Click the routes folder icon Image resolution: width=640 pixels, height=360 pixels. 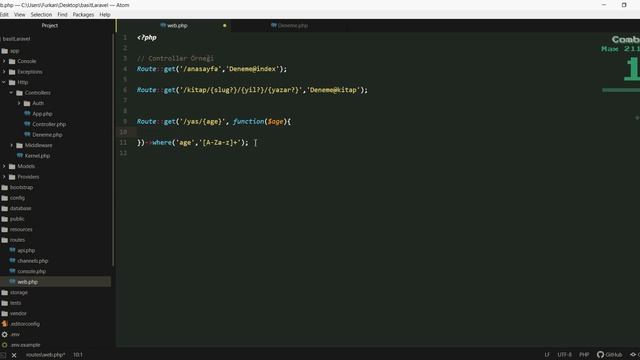(x=4, y=240)
